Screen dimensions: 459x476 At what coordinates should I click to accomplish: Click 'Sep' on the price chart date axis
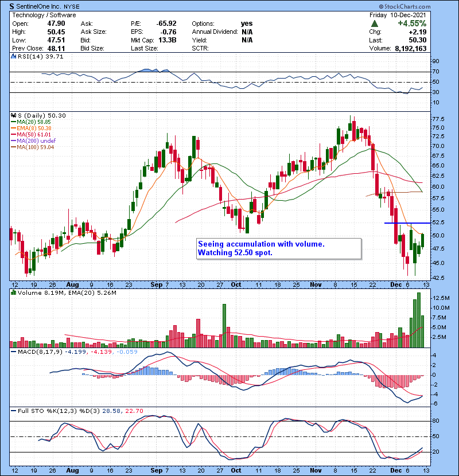(x=157, y=284)
